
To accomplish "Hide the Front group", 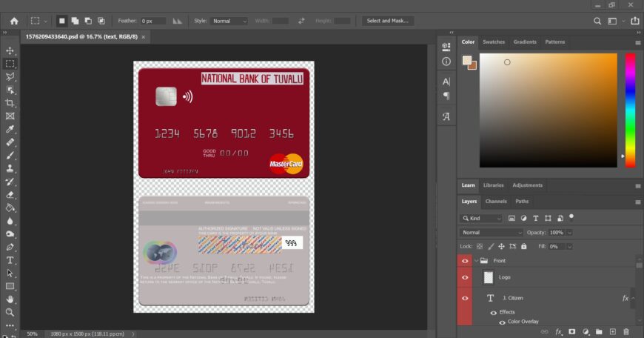I will [465, 261].
